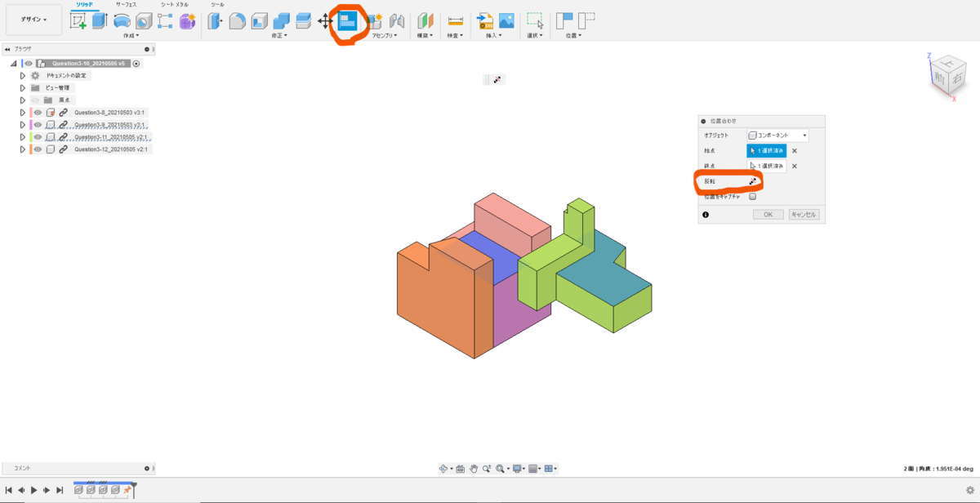
Task: Select the New Component tool
Action: click(x=375, y=21)
